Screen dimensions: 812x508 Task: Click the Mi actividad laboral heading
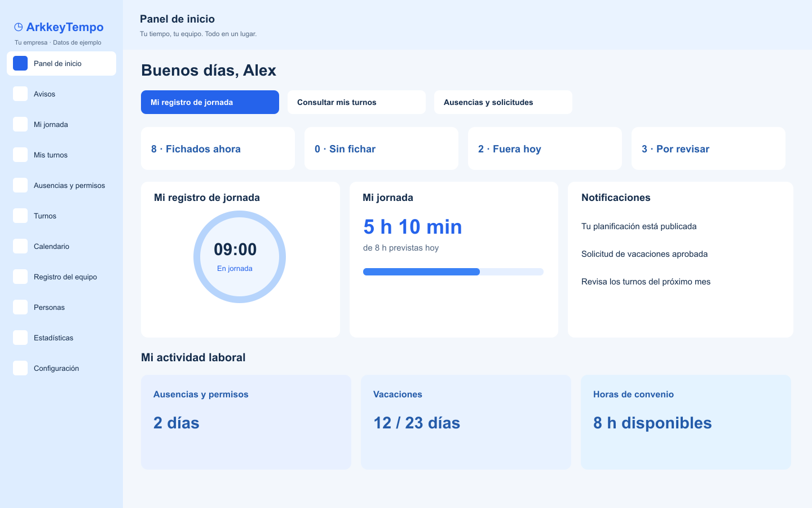193,357
